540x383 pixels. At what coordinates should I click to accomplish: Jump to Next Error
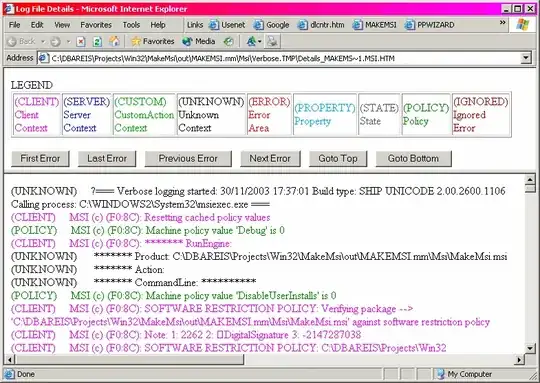pos(270,158)
